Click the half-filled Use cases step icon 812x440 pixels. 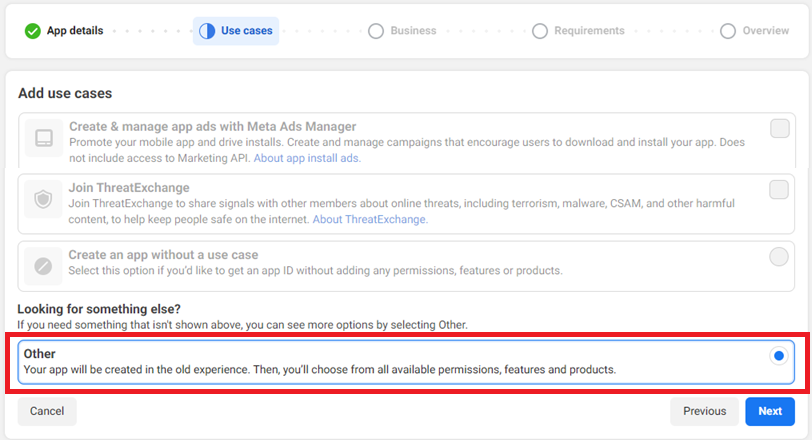[x=207, y=31]
